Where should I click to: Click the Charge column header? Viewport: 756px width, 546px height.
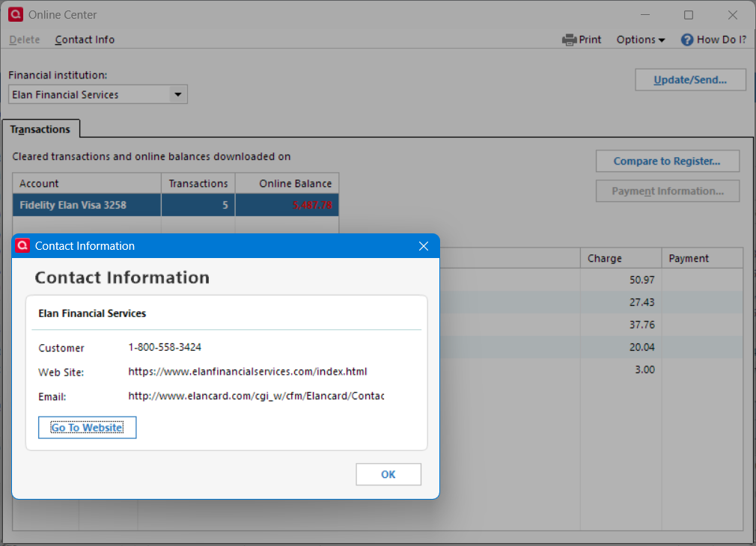[621, 258]
